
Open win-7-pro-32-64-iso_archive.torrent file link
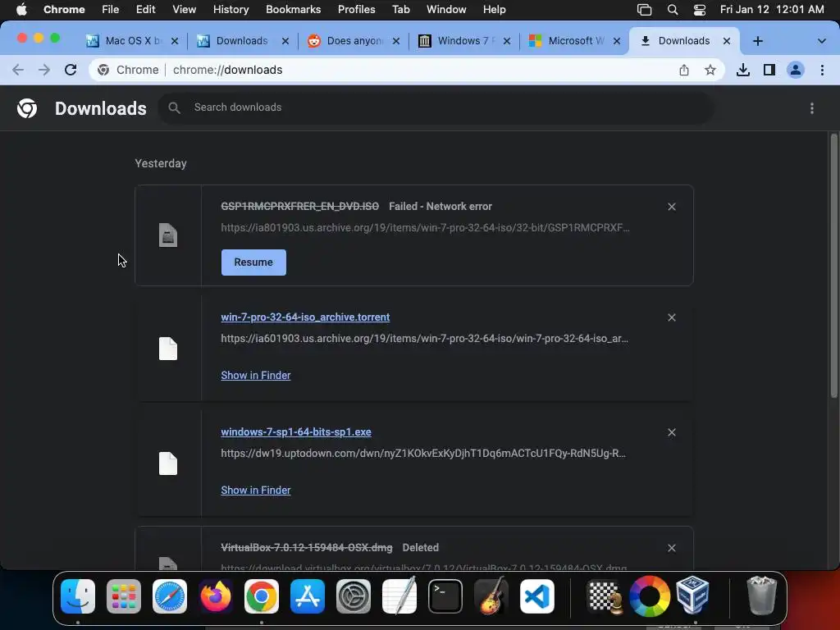(305, 317)
